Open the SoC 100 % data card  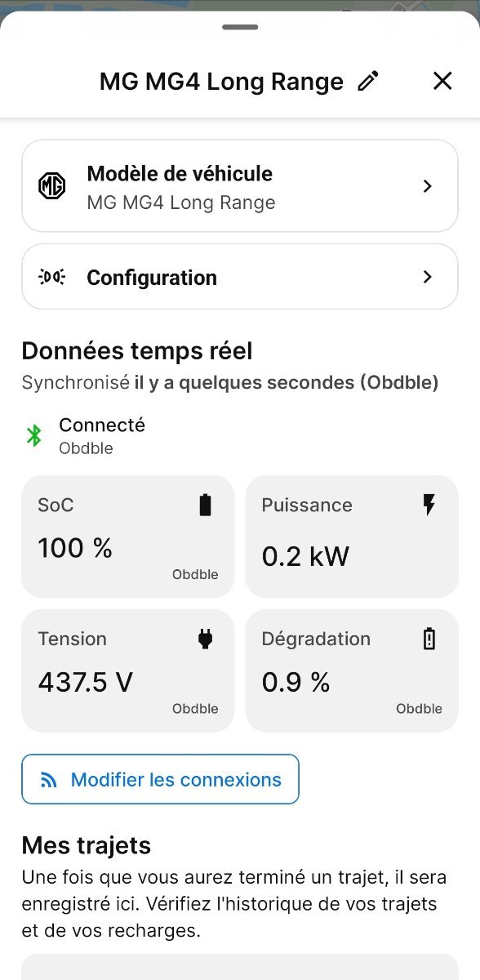tap(127, 537)
